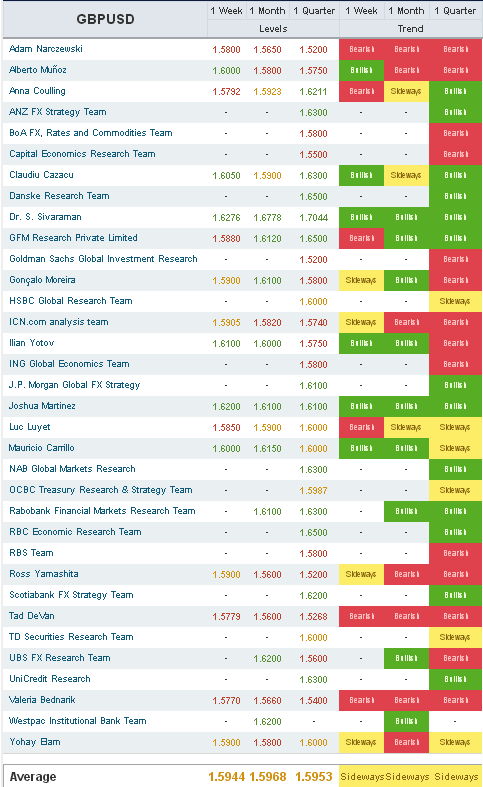Click Valeria Bednarik's 1.5770 week level

pyautogui.click(x=226, y=701)
